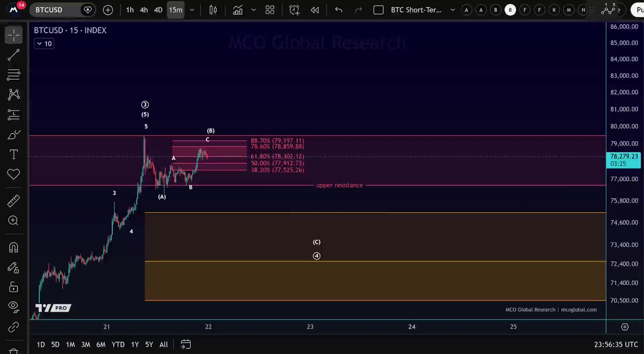Open the candlestick chart type menu
The image size is (644, 354).
click(x=214, y=10)
